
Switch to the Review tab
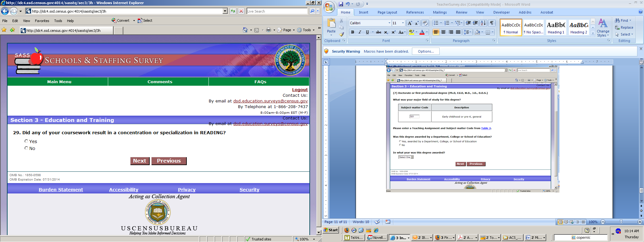(x=461, y=12)
